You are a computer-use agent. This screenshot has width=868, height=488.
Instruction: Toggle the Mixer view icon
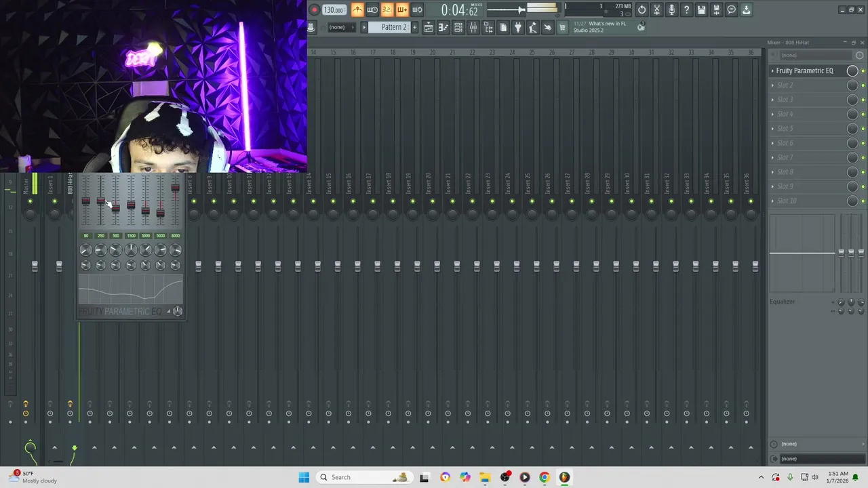tap(473, 27)
